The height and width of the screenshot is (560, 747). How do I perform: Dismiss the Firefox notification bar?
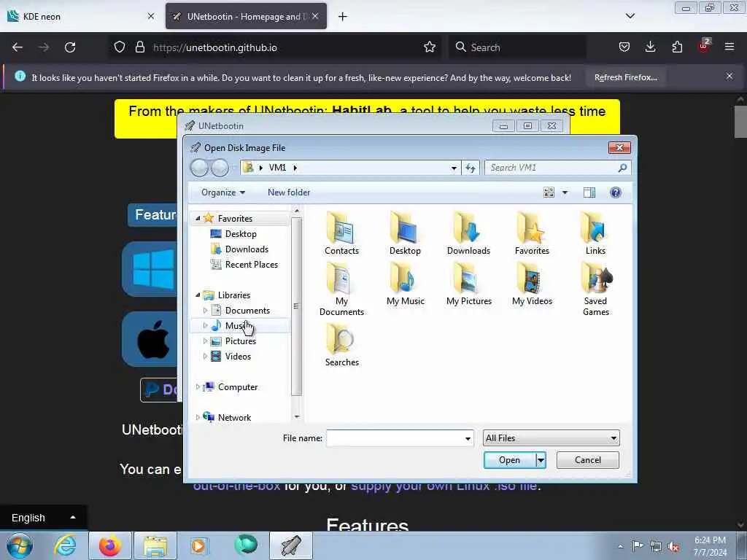pyautogui.click(x=729, y=76)
